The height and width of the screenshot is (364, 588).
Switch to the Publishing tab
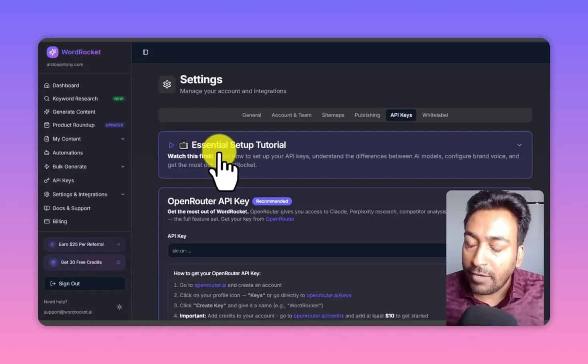[x=367, y=115]
